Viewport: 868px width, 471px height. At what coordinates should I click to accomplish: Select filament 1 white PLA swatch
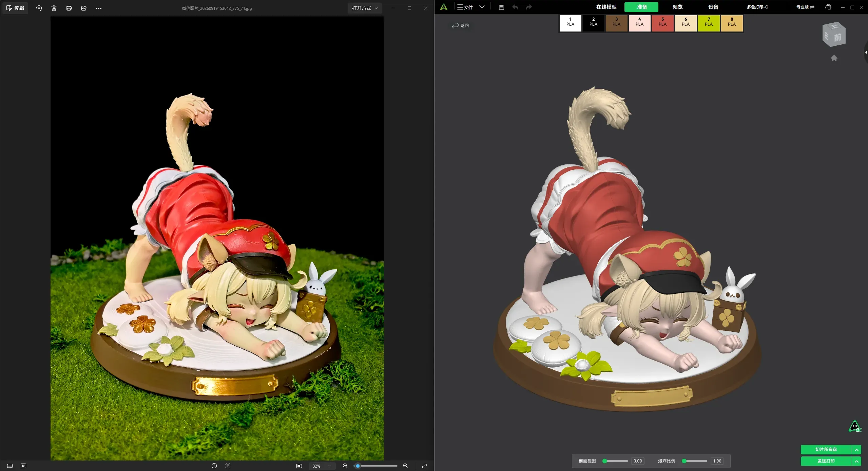pos(570,23)
